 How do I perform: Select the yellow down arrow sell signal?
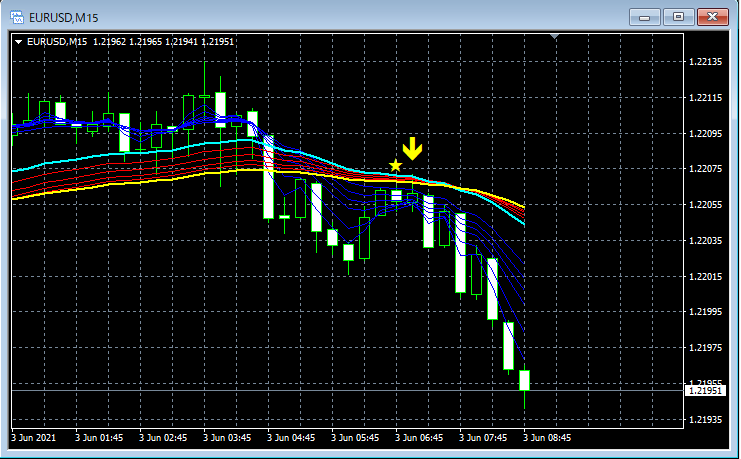click(413, 149)
